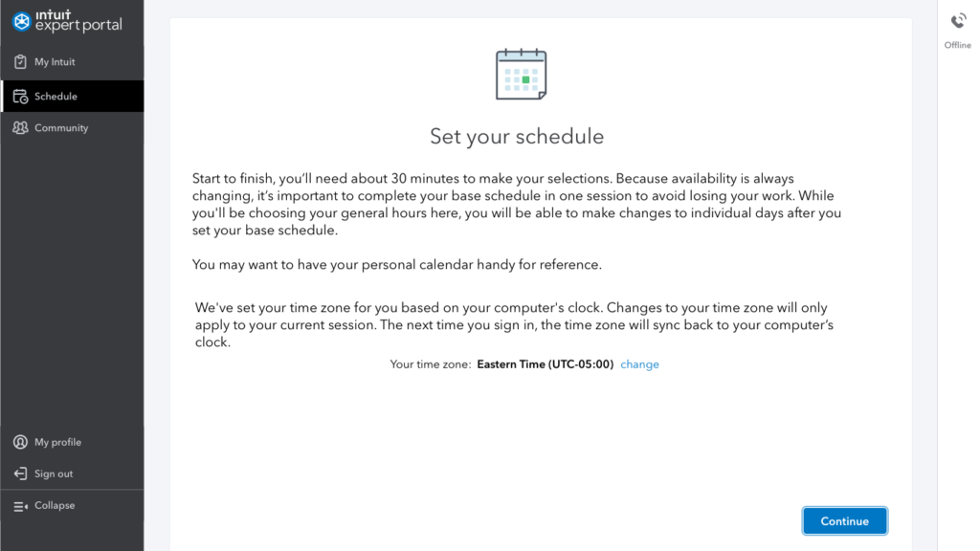This screenshot has width=980, height=551.
Task: Click the phone availability icon
Action: pos(958,21)
